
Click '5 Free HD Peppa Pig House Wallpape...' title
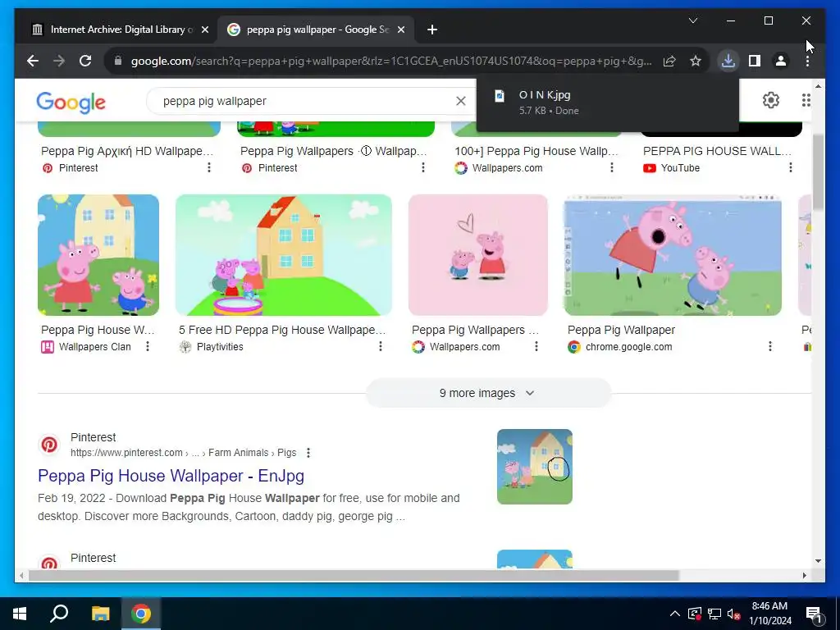click(x=282, y=330)
